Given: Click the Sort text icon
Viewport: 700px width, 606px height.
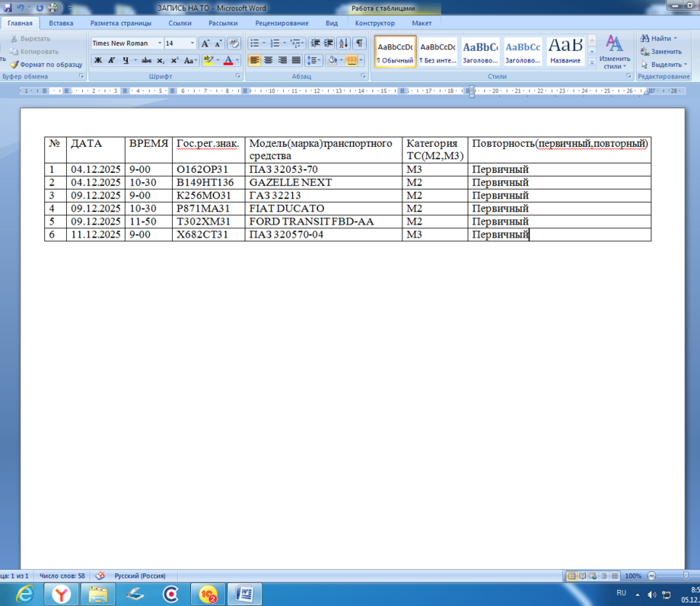Looking at the screenshot, I should coord(343,43).
